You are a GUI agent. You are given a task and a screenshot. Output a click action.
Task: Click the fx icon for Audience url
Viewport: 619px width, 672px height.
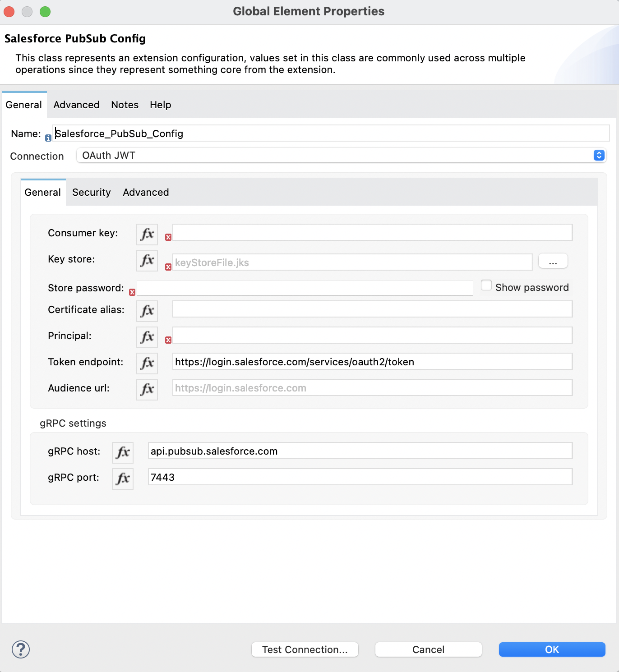tap(147, 389)
